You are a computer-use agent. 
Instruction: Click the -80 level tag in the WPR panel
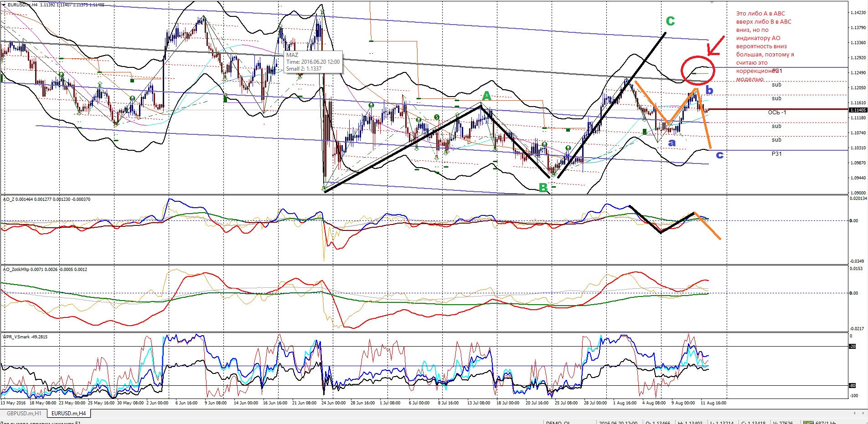pyautogui.click(x=852, y=386)
